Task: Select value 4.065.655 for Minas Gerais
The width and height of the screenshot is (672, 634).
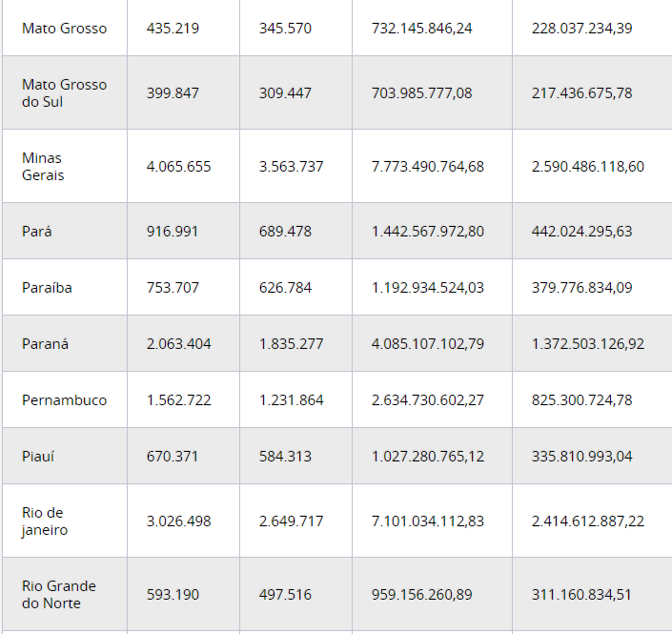Action: click(178, 167)
